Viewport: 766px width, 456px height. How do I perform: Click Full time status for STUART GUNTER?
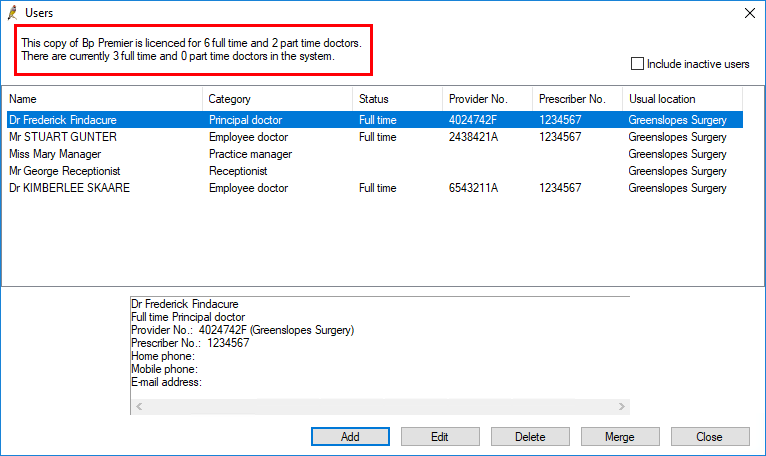377,137
